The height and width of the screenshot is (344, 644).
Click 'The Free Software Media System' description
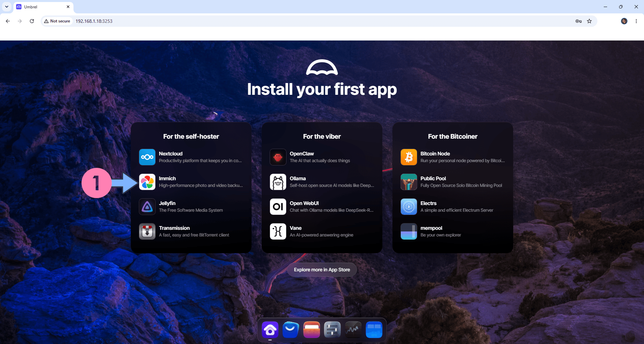click(x=191, y=210)
